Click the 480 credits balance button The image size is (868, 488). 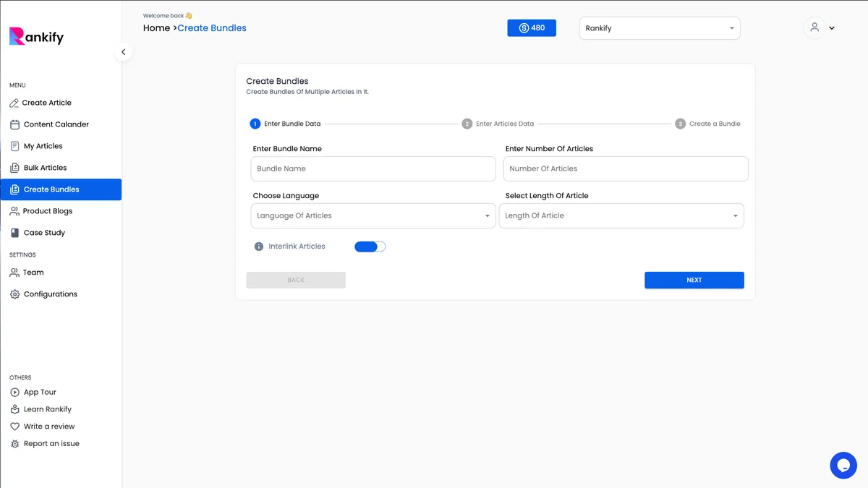[532, 28]
